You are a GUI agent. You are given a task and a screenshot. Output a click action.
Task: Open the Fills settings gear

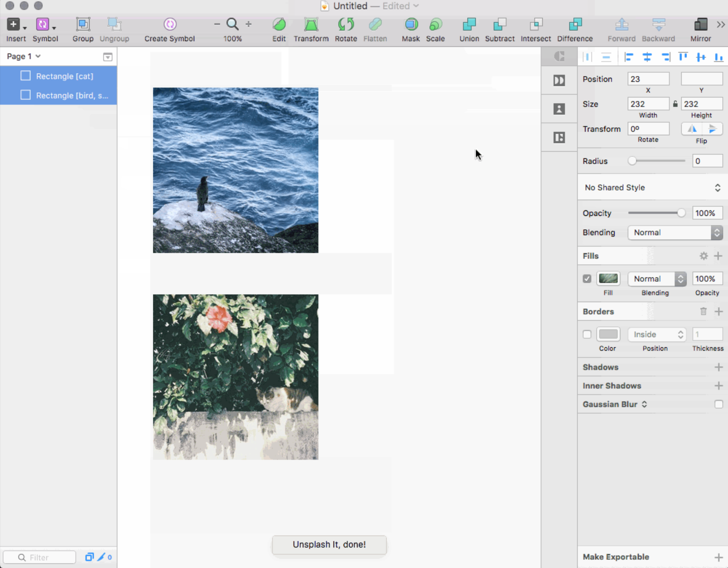[x=704, y=256]
